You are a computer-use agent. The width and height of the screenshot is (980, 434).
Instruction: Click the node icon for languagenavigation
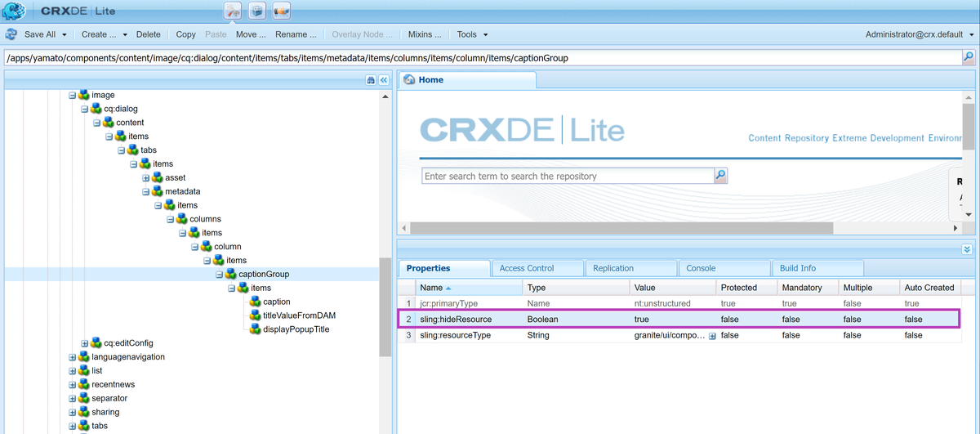click(x=84, y=357)
